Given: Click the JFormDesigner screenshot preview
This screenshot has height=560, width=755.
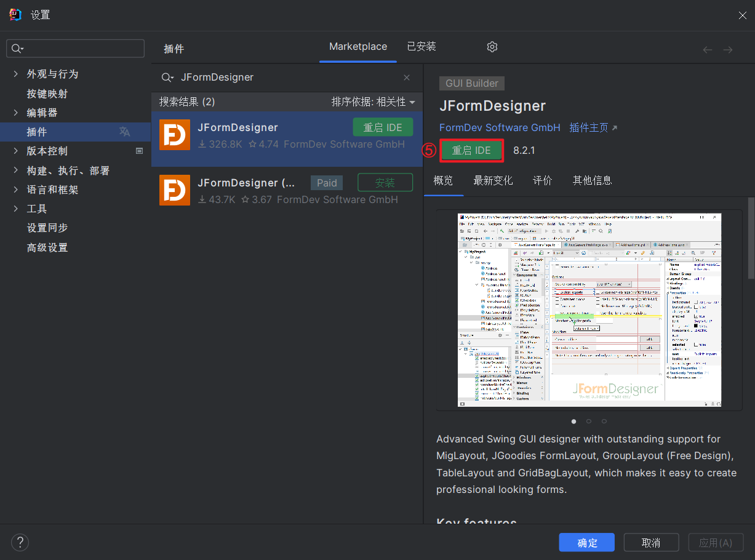Looking at the screenshot, I should pyautogui.click(x=589, y=310).
